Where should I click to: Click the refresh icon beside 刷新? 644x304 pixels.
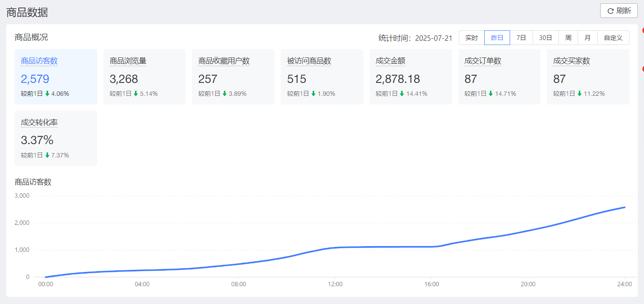coord(610,11)
